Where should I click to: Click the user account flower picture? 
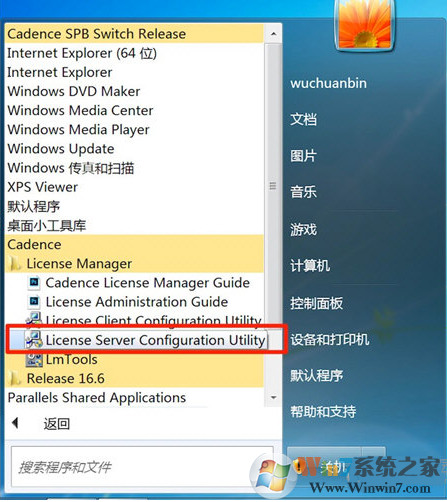point(365,25)
